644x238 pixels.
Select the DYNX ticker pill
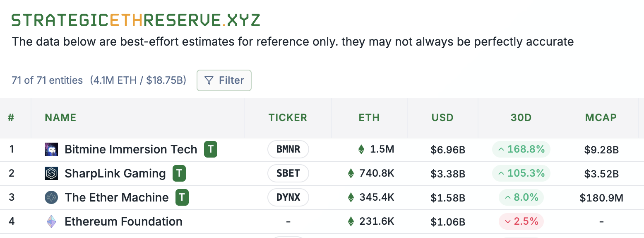click(x=288, y=197)
